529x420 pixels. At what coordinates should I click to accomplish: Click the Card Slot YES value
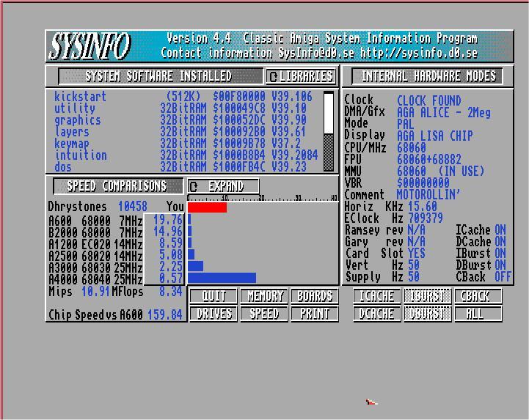[416, 253]
